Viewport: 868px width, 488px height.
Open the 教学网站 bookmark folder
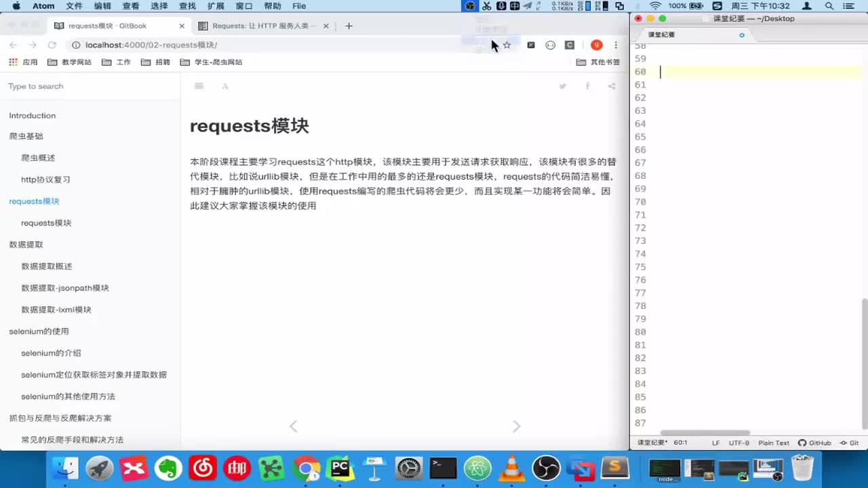click(69, 62)
